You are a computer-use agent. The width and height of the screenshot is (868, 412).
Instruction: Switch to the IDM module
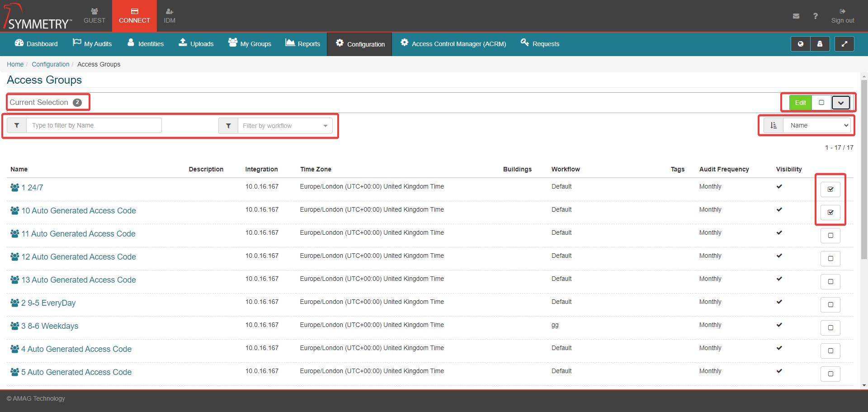tap(170, 16)
